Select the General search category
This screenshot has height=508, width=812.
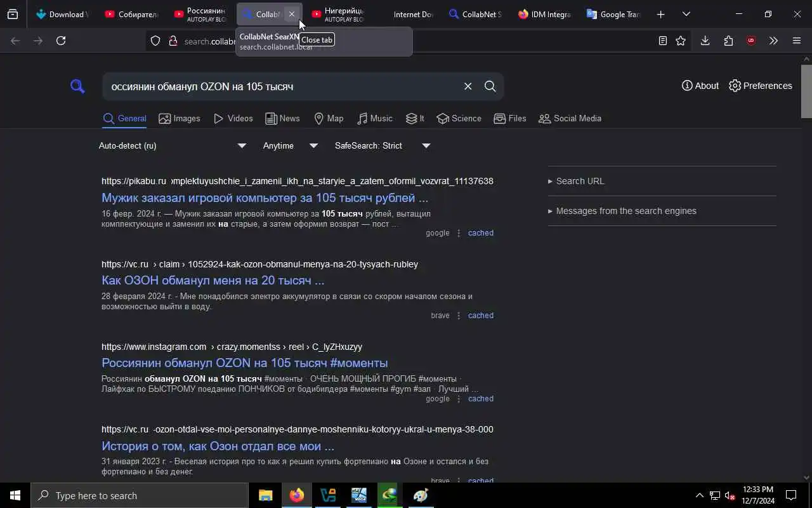(x=124, y=119)
